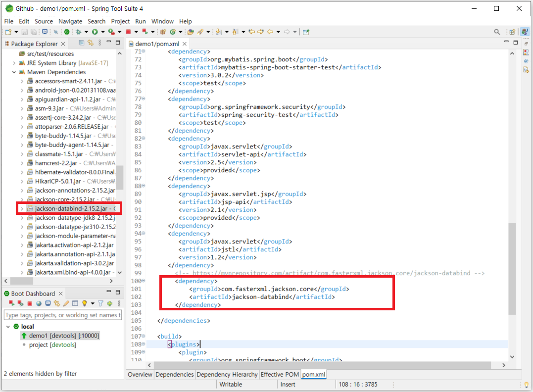Click the search magnifier at toolbar right
The height and width of the screenshot is (392, 533).
coord(497,32)
